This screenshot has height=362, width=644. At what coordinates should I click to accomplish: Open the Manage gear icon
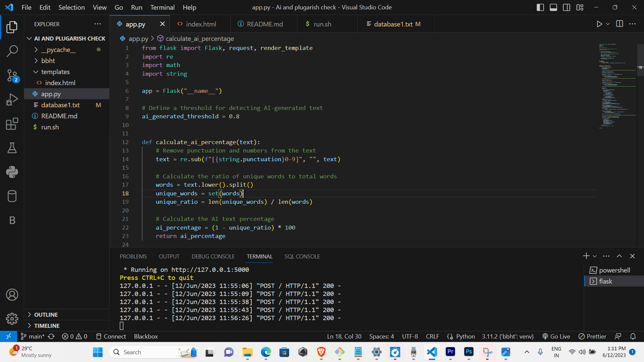click(x=12, y=319)
